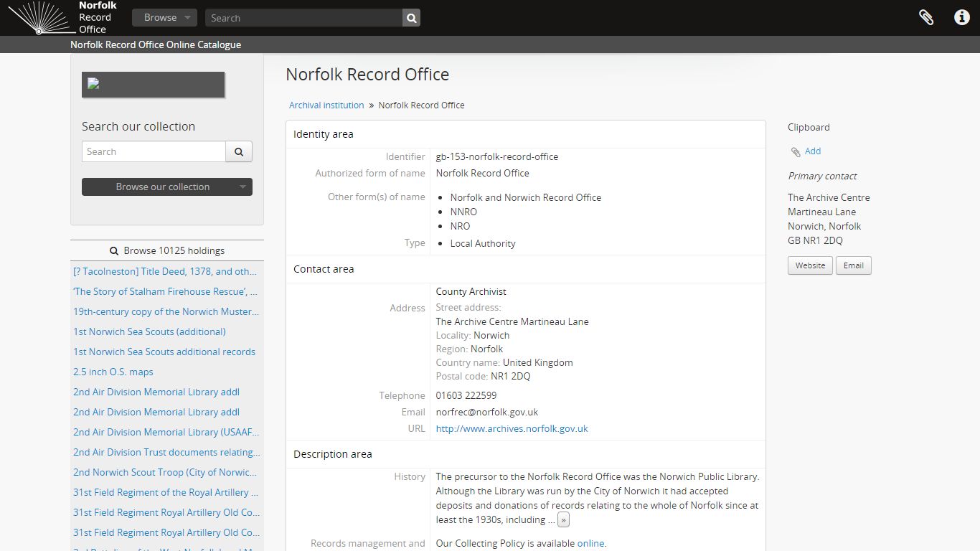The height and width of the screenshot is (551, 980).
Task: Open 2nd Air Division Memorial Library (USAAF) holding
Action: (166, 432)
